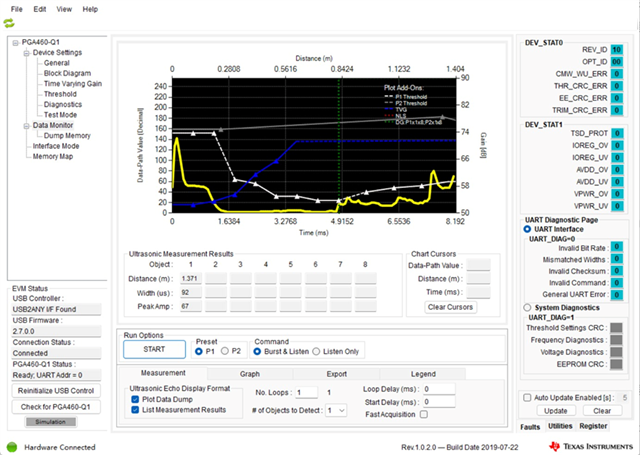Click the Clear Cursors button

[x=450, y=307]
